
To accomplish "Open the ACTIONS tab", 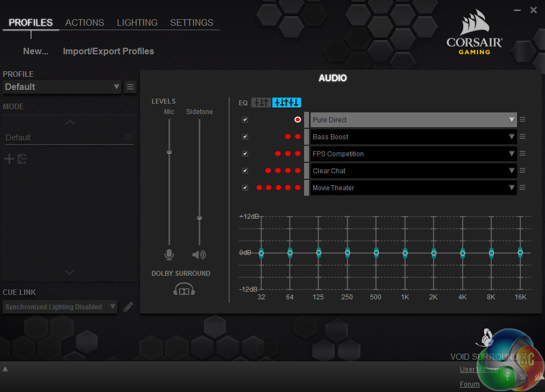I will pyautogui.click(x=85, y=22).
